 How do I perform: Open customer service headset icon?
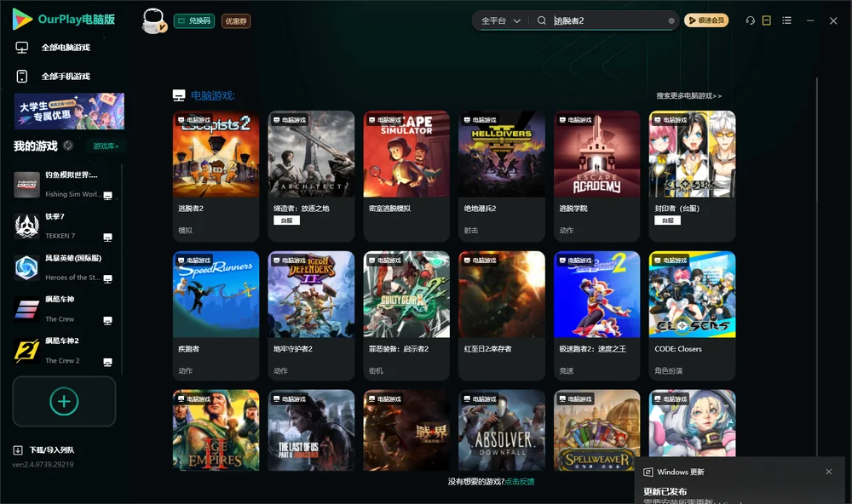coord(750,20)
